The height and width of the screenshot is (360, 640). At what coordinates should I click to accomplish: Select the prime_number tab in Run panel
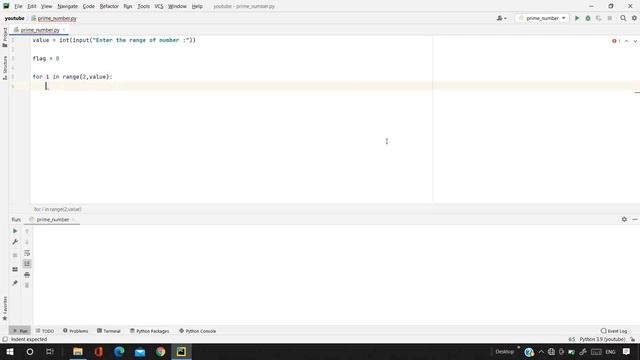coord(52,220)
